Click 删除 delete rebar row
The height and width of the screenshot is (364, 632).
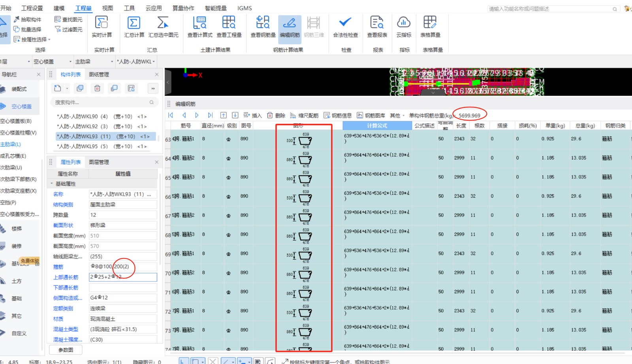coord(276,115)
